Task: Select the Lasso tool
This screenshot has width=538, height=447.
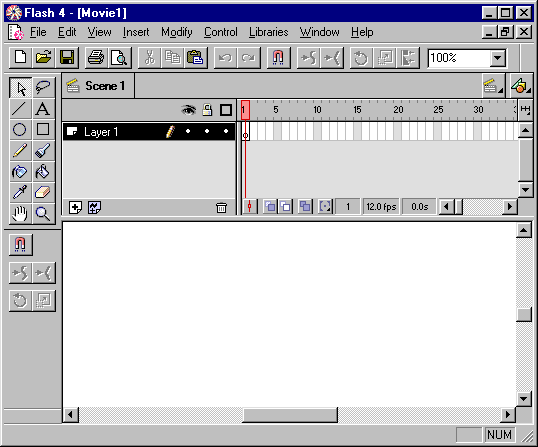Action: point(43,88)
